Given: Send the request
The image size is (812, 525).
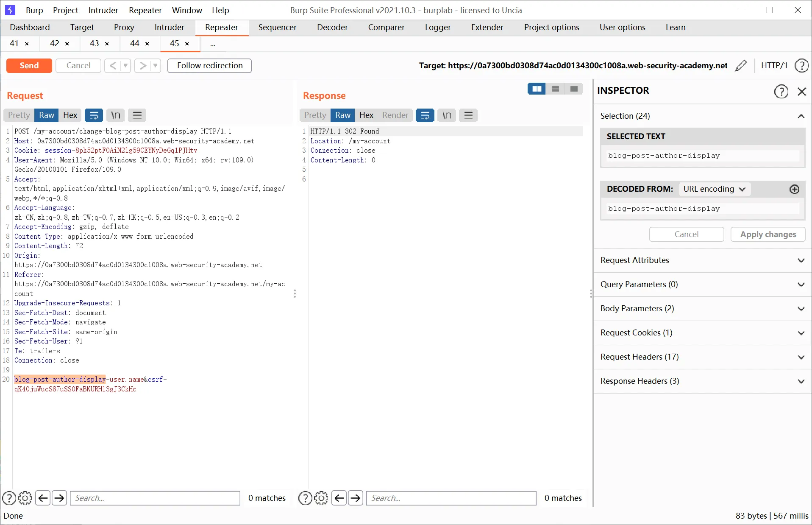Looking at the screenshot, I should [29, 66].
